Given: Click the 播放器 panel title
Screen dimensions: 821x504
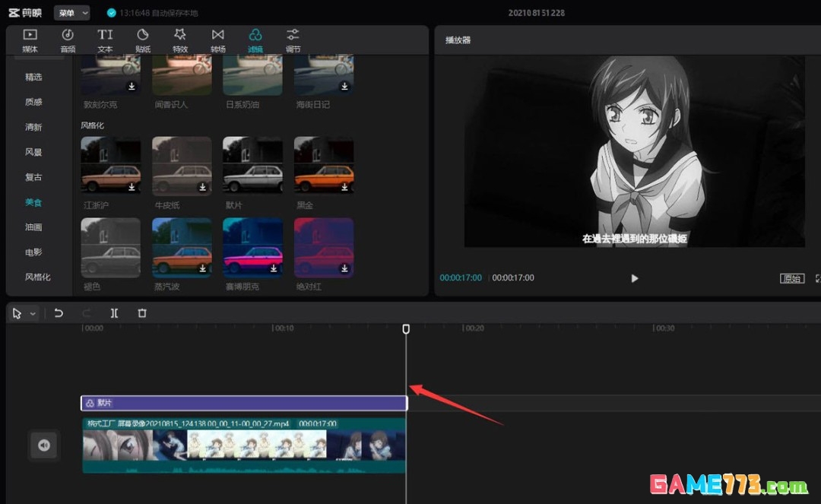Looking at the screenshot, I should pos(458,40).
